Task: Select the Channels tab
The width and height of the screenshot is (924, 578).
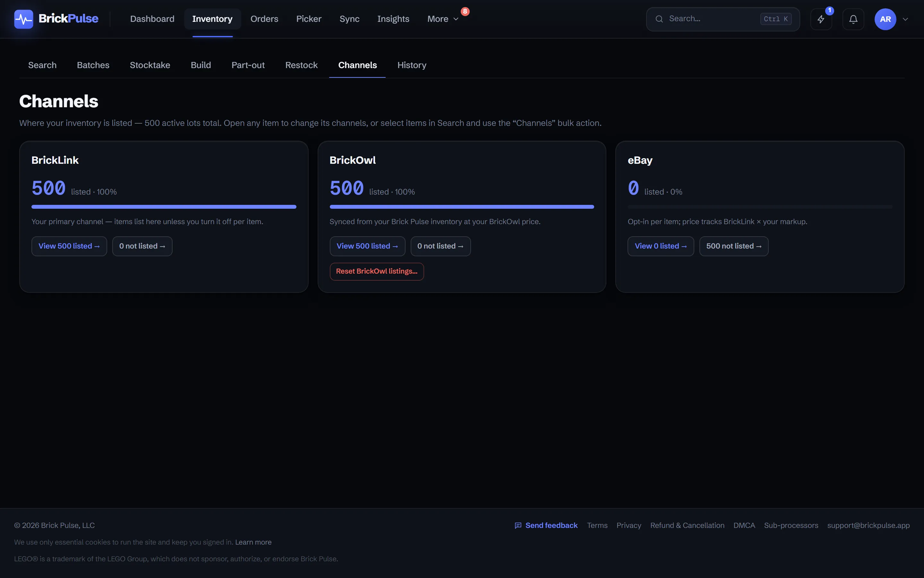Action: pos(357,65)
